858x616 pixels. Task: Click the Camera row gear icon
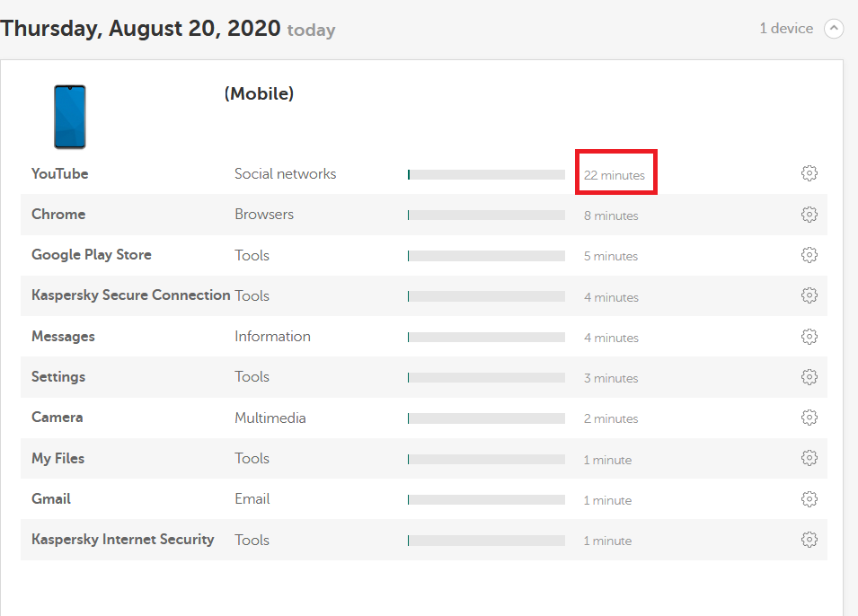coord(809,418)
